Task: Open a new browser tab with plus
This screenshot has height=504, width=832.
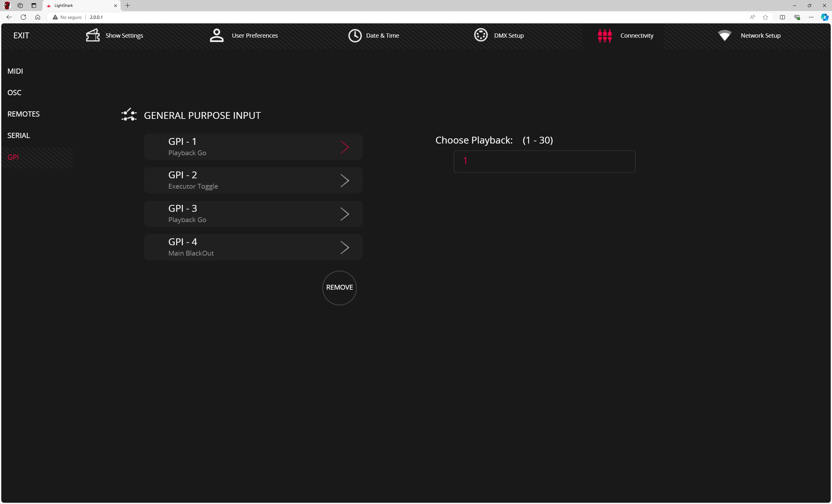Action: [128, 6]
